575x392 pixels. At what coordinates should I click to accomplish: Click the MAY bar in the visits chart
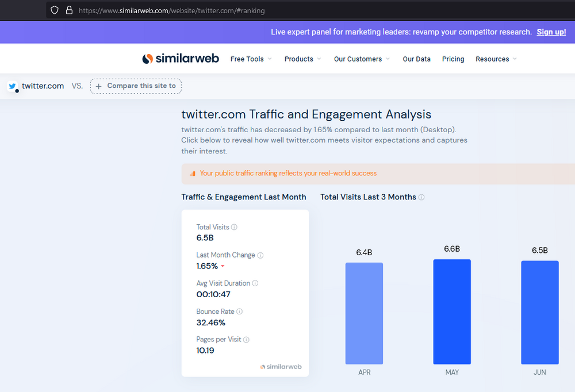(452, 312)
